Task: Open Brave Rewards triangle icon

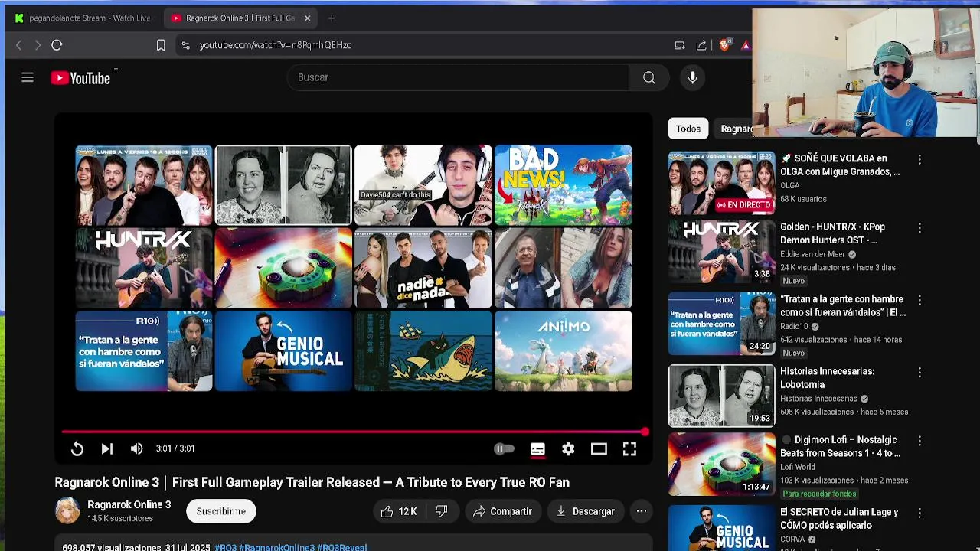Action: coord(746,45)
